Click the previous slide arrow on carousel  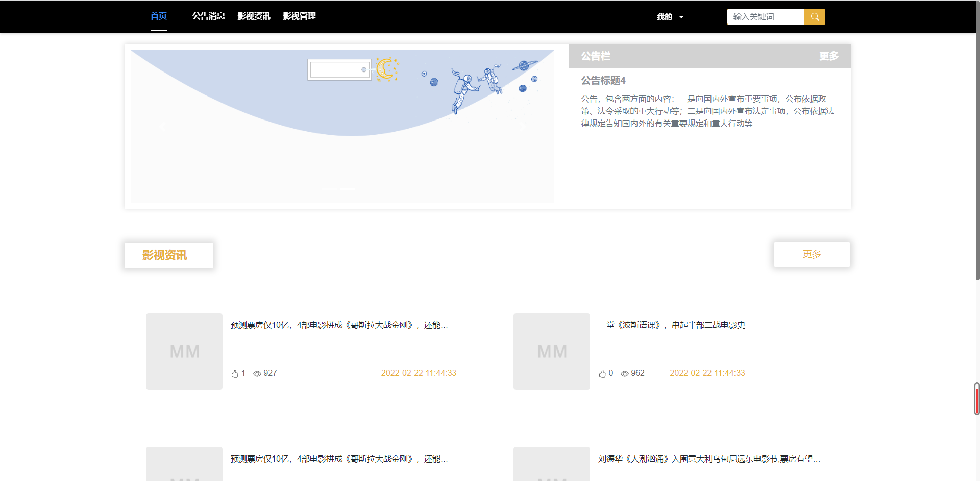[x=163, y=127]
